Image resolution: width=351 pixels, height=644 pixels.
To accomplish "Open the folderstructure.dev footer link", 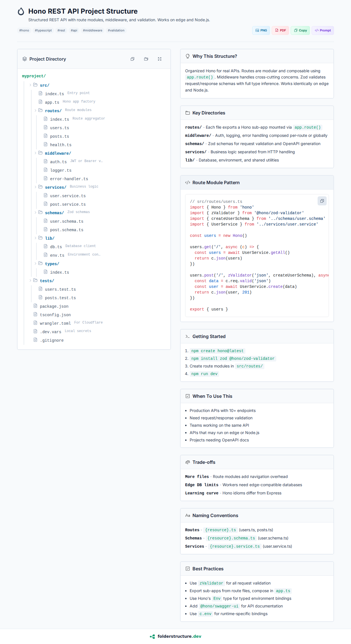I will (x=179, y=636).
